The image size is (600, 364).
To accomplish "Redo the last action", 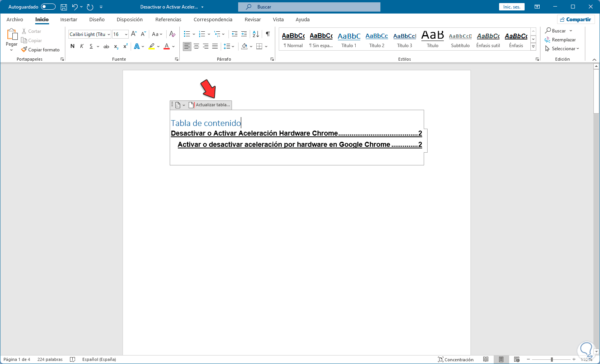I will (90, 7).
